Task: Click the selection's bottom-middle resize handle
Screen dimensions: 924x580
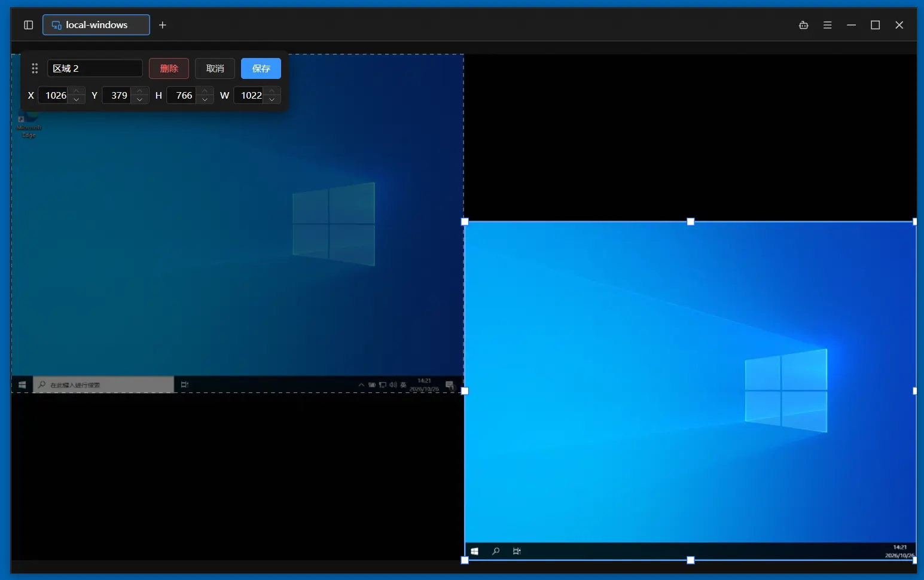Action: [691, 560]
